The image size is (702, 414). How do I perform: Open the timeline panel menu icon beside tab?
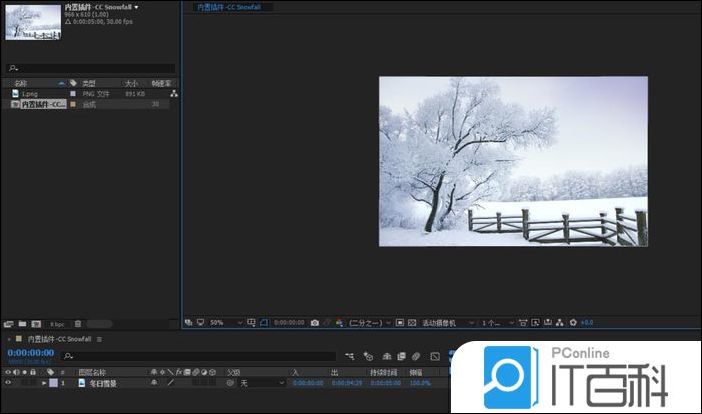click(99, 339)
